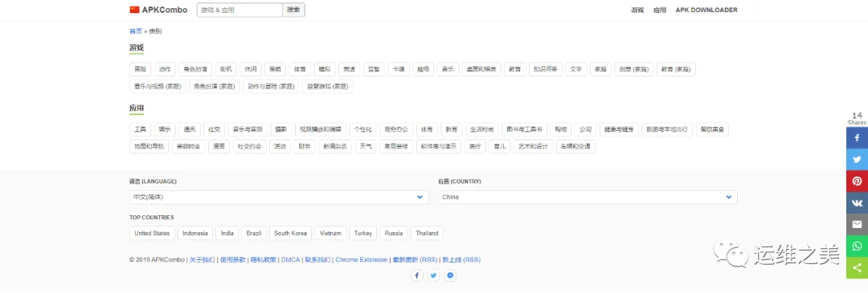Choose South Korea under Top Countries
This screenshot has width=868, height=293.
coord(291,234)
